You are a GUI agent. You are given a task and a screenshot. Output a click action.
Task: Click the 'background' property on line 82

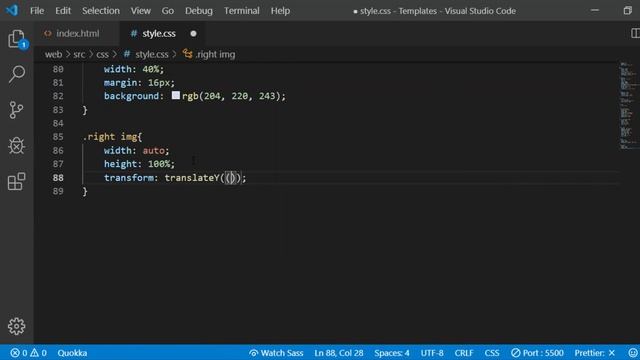pos(131,96)
